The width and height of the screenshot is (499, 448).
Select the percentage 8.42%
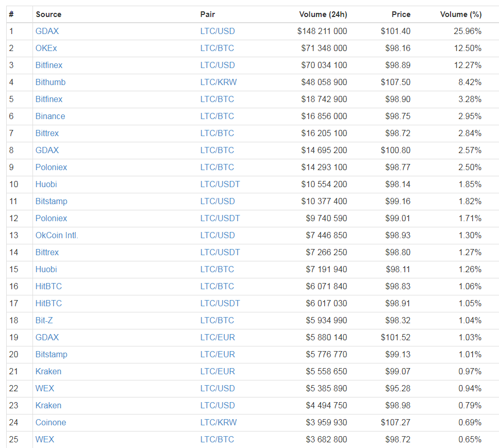[470, 82]
